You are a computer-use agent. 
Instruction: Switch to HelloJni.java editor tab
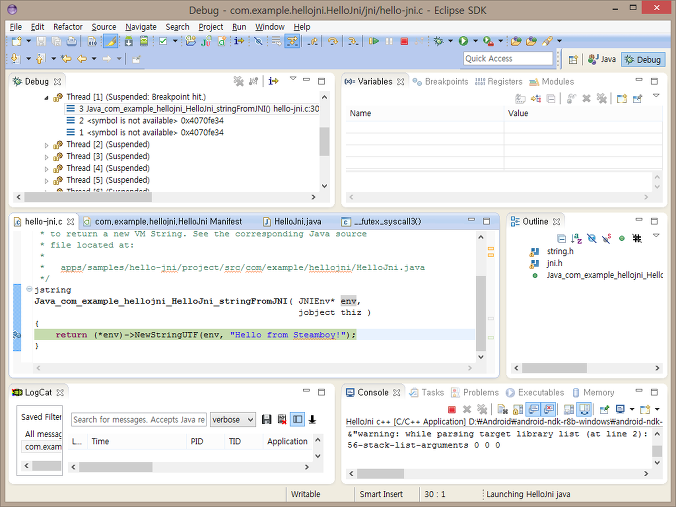[293, 222]
